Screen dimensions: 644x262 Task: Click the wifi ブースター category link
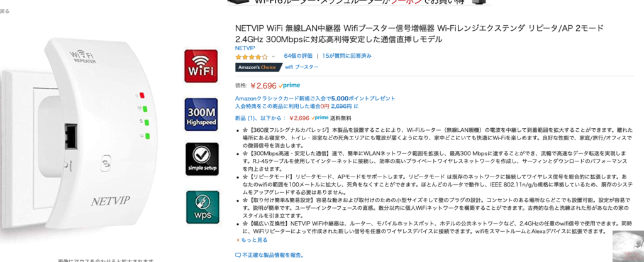pos(302,67)
